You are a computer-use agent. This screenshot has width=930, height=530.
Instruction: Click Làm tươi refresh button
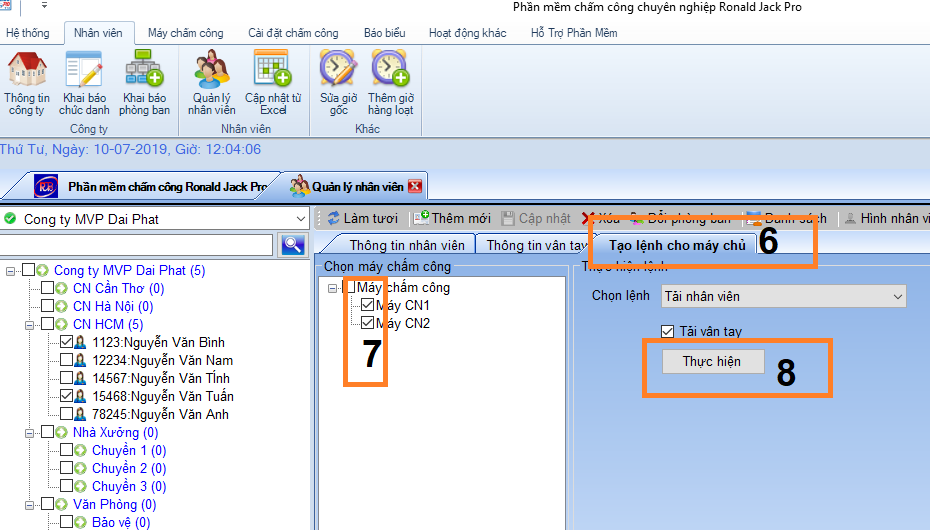point(362,219)
